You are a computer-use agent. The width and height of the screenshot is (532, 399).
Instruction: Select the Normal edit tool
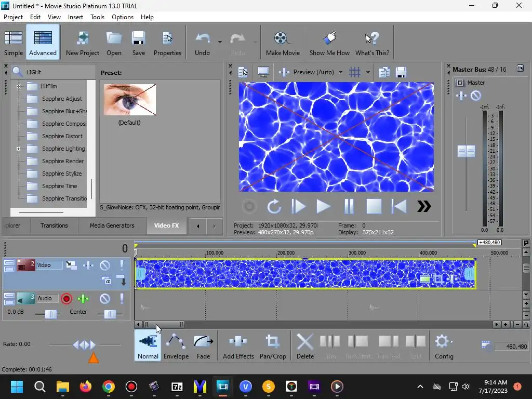[x=148, y=346]
